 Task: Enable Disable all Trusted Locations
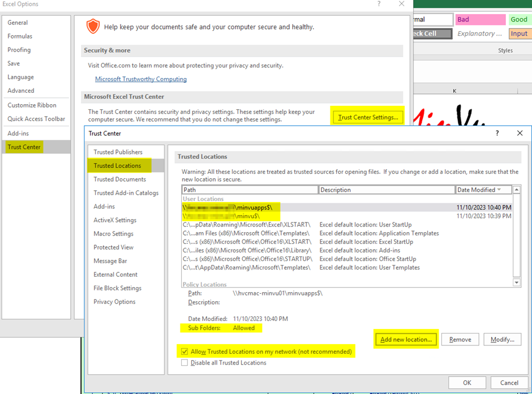[185, 362]
